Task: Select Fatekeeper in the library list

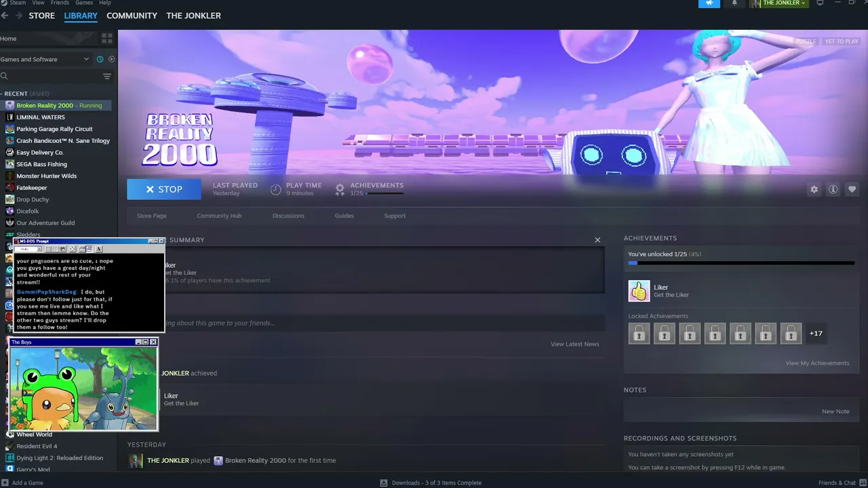Action: click(32, 188)
